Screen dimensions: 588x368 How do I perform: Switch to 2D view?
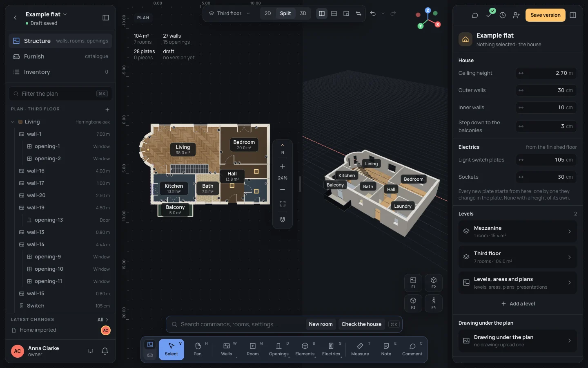click(268, 13)
